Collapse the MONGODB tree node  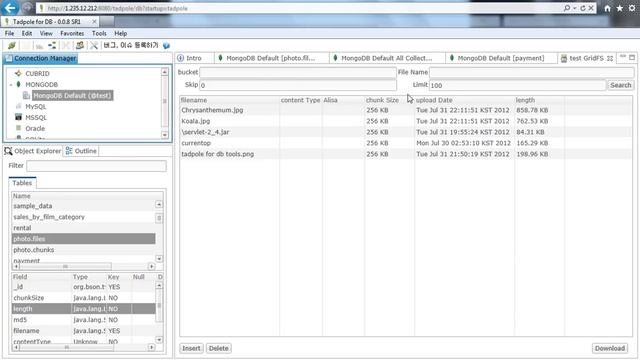pyautogui.click(x=11, y=84)
